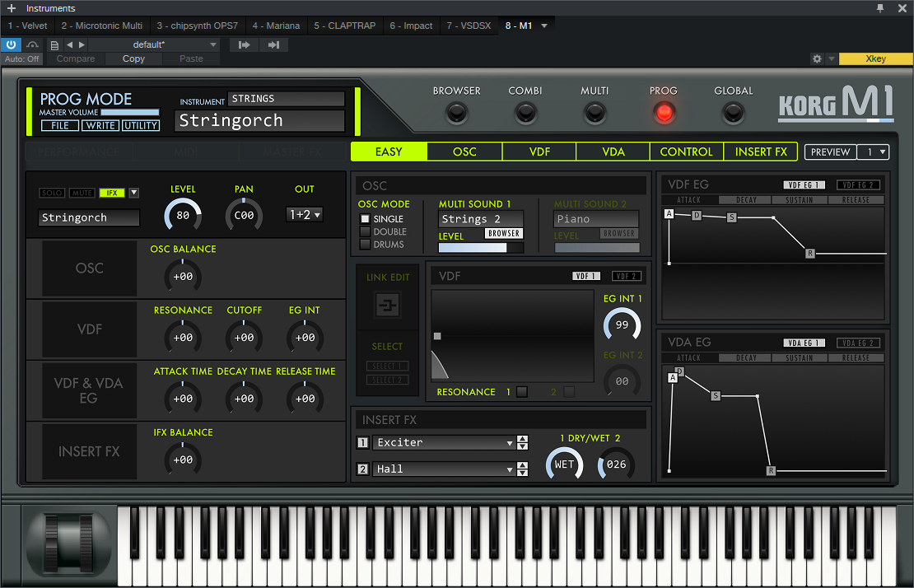This screenshot has height=588, width=914.
Task: Select DOUBLE oscillator mode checkbox
Action: 366,232
